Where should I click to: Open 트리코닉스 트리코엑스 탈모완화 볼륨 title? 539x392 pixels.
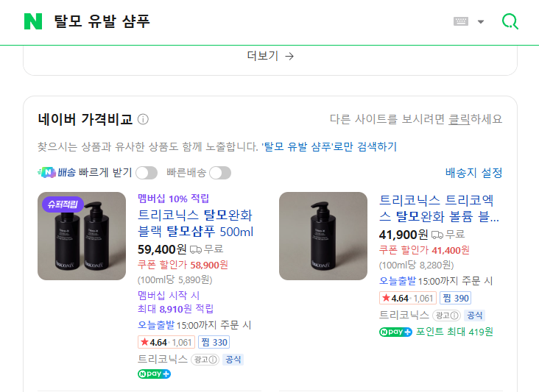[439, 208]
